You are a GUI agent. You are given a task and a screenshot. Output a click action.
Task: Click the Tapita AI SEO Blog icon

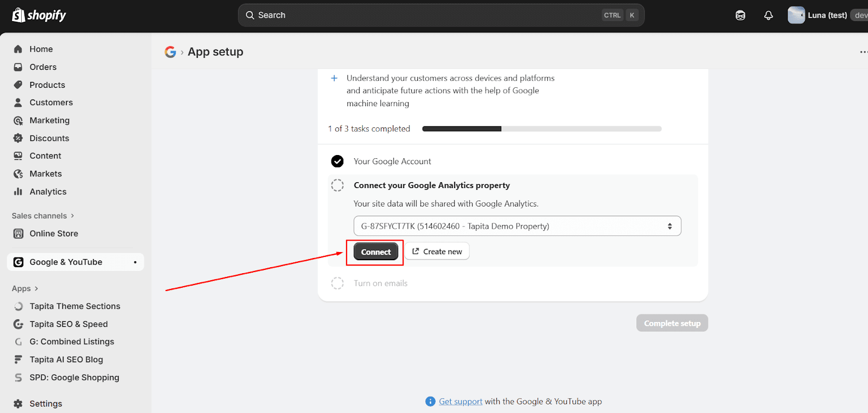click(18, 360)
